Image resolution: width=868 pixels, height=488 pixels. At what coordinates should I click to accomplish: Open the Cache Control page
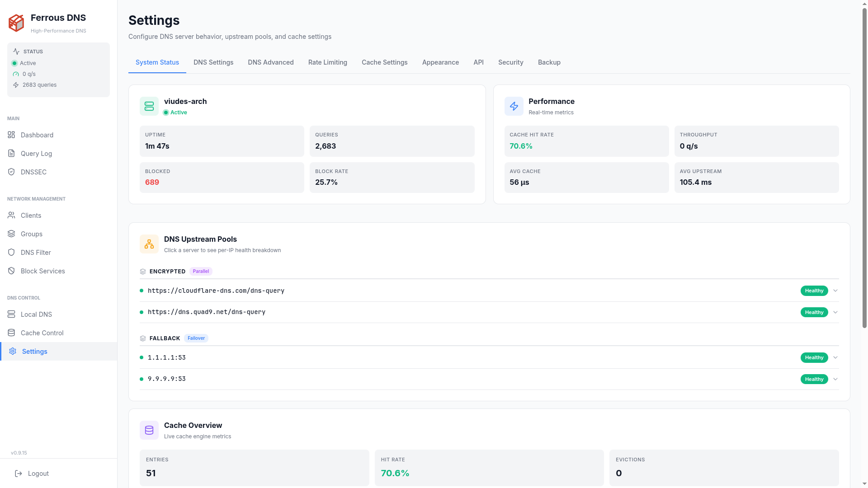coord(58,333)
